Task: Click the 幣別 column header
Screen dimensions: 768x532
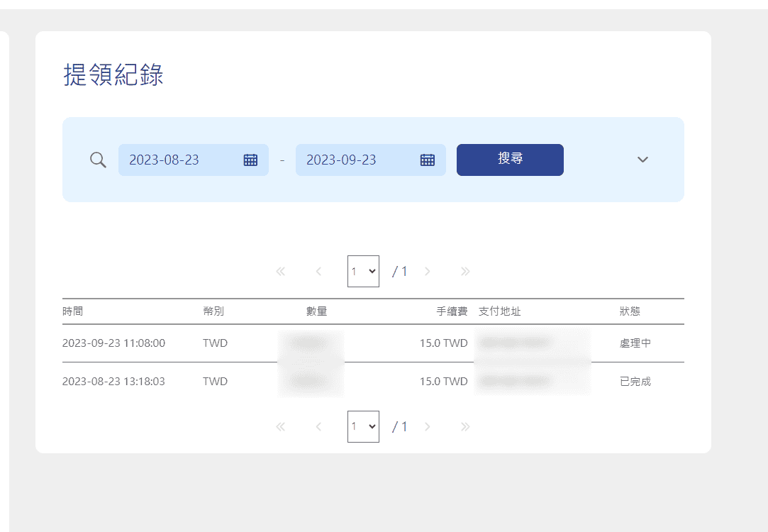Action: point(213,311)
